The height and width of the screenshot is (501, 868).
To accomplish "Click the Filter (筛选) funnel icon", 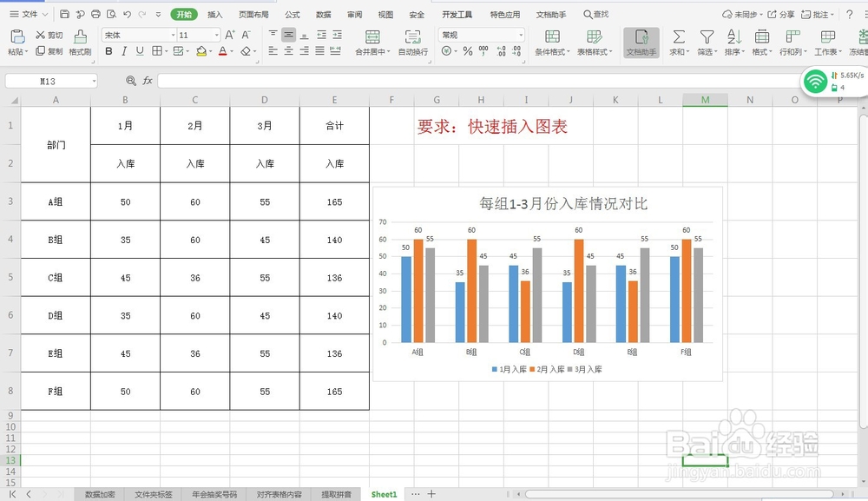I will click(x=707, y=37).
